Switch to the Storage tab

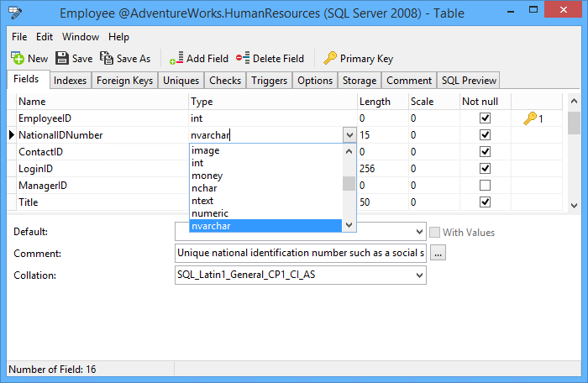pyautogui.click(x=360, y=81)
